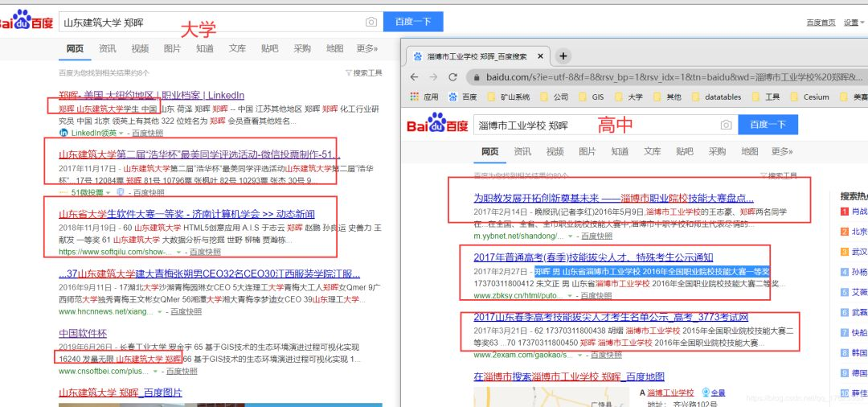The height and width of the screenshot is (407, 868).
Task: Open 浩华杯 最美同学评选活动 result
Action: [x=200, y=154]
